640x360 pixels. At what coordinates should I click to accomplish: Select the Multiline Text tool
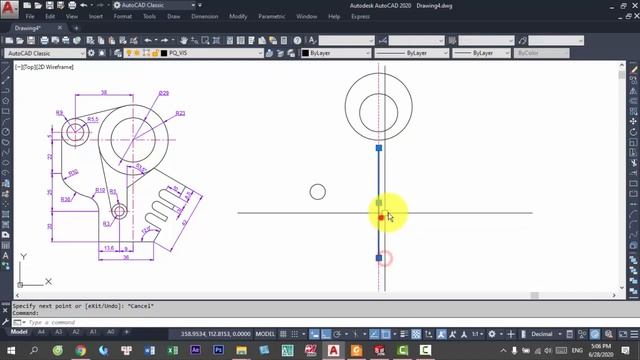6,256
